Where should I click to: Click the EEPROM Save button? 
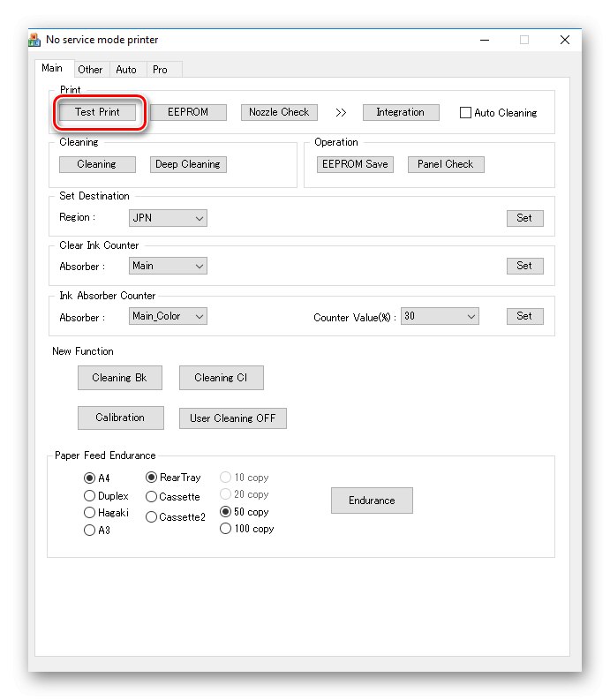pyautogui.click(x=355, y=164)
